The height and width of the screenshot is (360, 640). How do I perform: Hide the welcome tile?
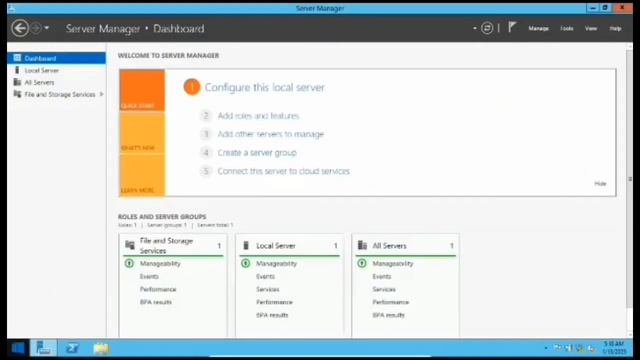pyautogui.click(x=600, y=184)
